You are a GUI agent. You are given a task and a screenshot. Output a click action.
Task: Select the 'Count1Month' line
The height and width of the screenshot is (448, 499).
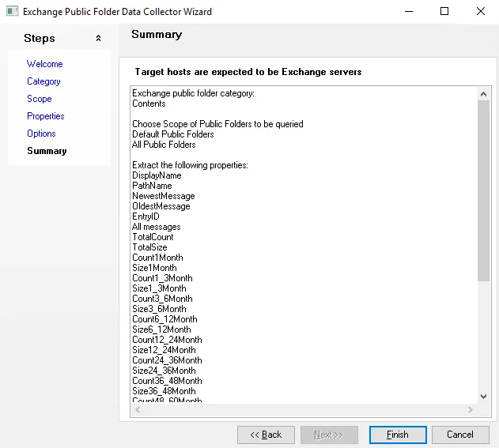click(157, 258)
